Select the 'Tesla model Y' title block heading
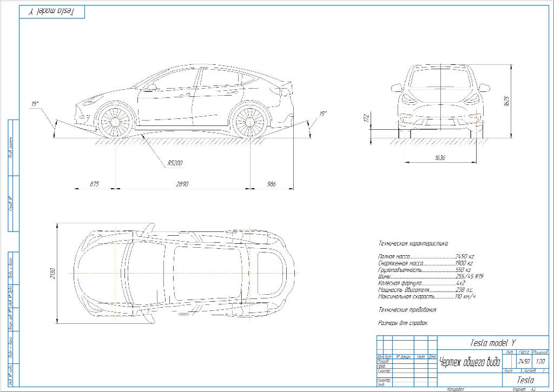The image size is (554, 392). tap(492, 343)
